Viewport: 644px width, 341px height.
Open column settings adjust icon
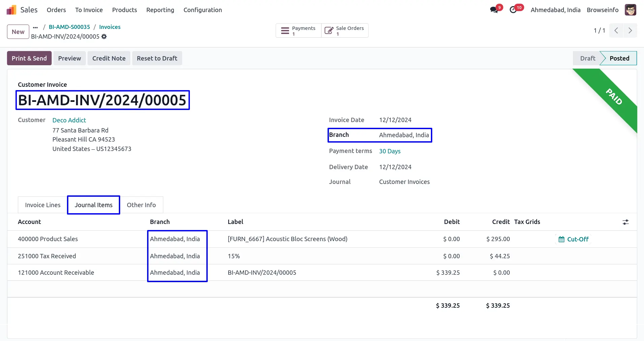(625, 222)
